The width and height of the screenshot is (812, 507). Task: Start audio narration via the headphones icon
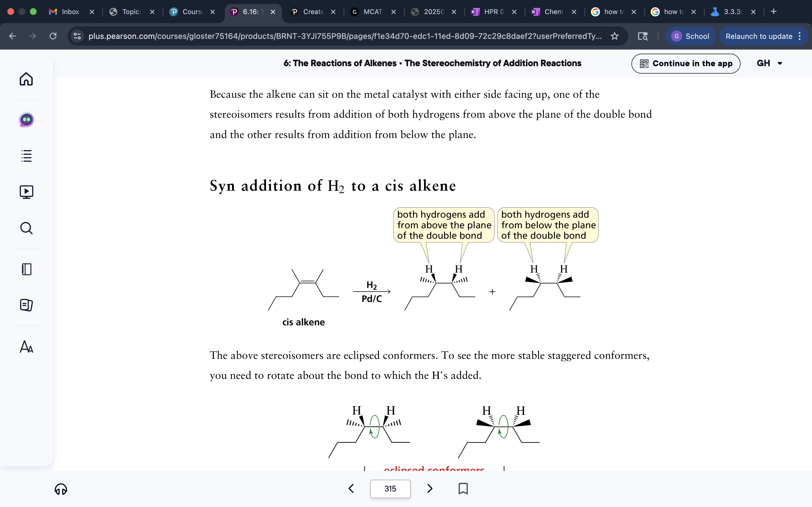point(61,489)
